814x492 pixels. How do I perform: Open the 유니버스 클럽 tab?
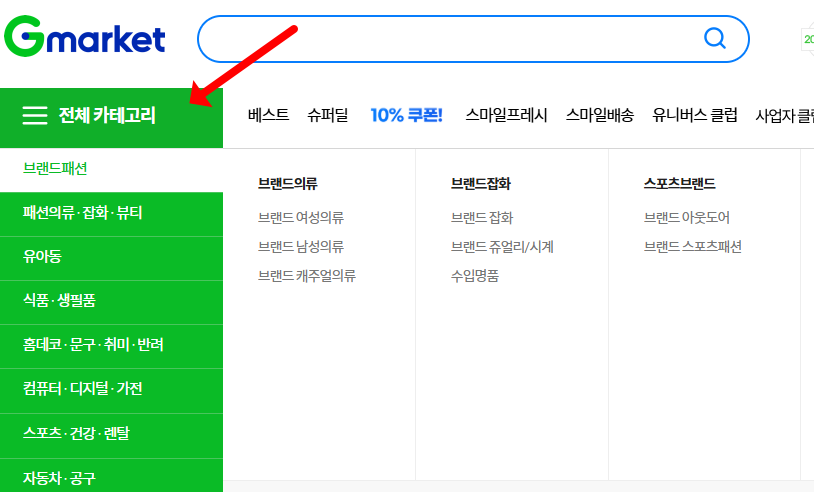pos(695,115)
